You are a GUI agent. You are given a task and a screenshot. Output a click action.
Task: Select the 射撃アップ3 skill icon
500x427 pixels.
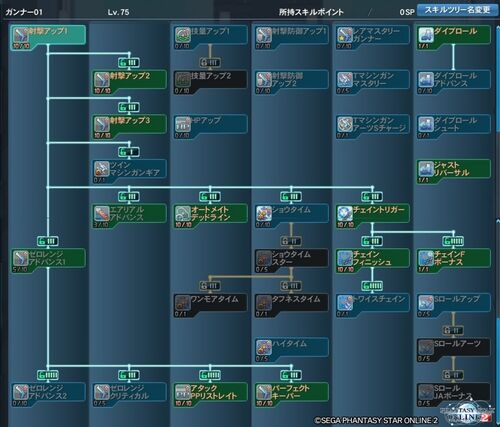pos(102,124)
